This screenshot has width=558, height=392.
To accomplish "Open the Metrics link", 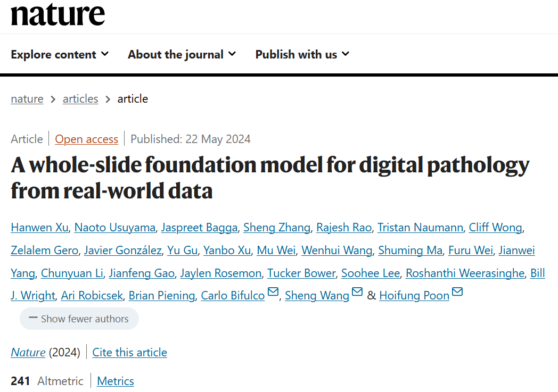I will coord(116,381).
